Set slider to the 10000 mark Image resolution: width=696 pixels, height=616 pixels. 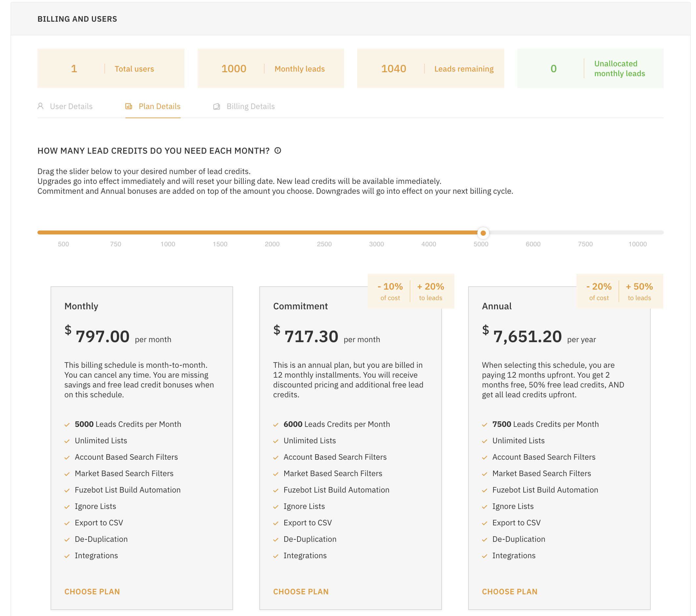click(638, 244)
